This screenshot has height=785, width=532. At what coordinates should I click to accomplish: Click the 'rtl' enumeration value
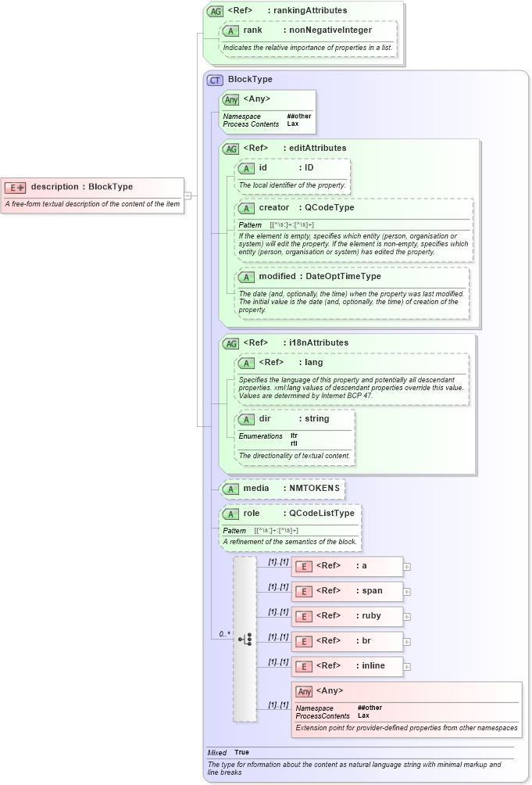point(294,443)
